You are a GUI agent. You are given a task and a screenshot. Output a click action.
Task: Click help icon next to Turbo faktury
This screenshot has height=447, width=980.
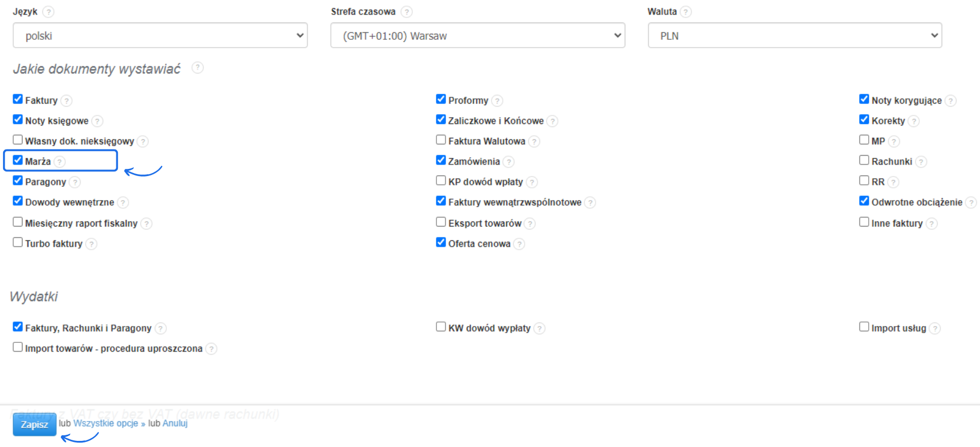coord(91,244)
